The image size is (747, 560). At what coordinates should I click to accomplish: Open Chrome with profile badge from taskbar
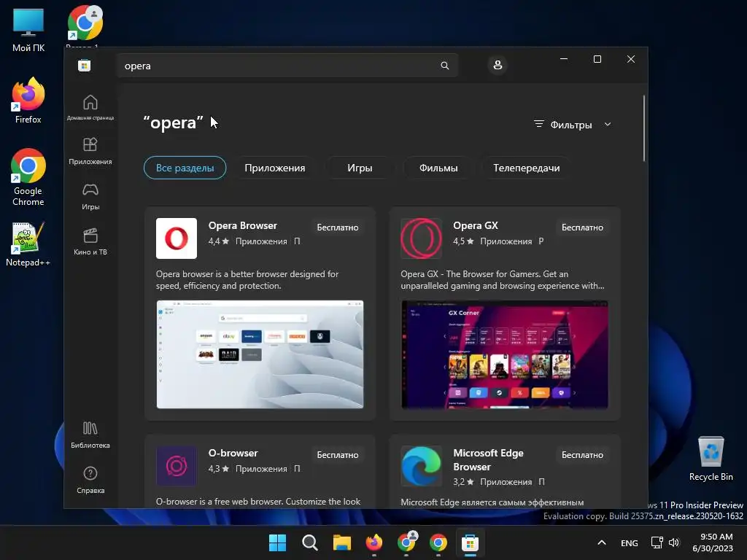[x=406, y=542]
